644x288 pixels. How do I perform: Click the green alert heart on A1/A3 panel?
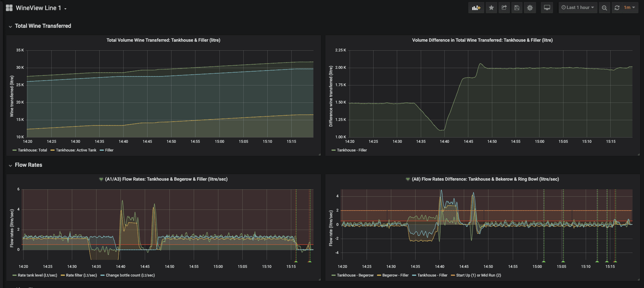pyautogui.click(x=101, y=179)
